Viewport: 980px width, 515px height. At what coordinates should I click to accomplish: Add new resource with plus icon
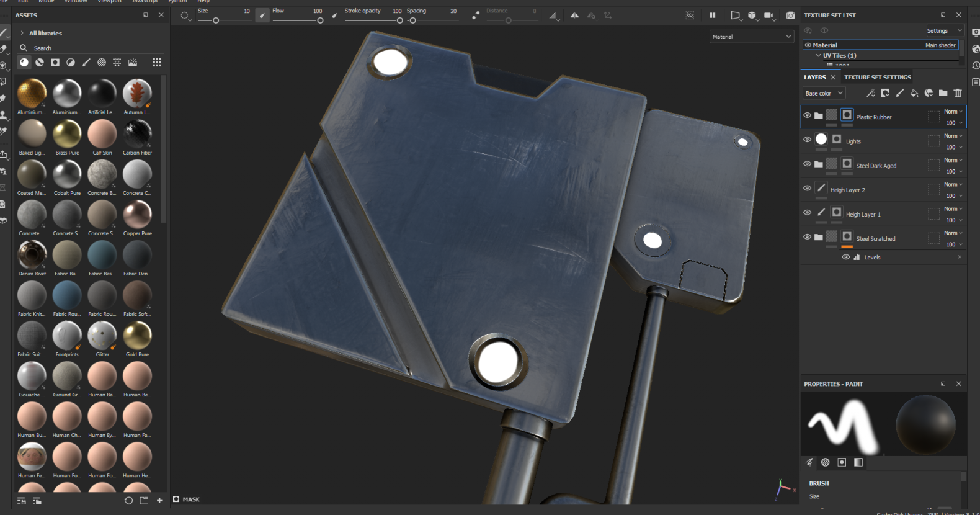coord(159,501)
